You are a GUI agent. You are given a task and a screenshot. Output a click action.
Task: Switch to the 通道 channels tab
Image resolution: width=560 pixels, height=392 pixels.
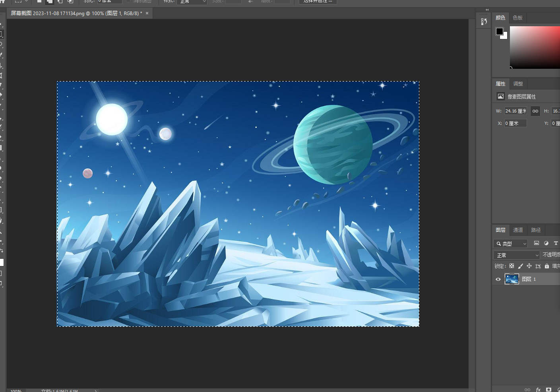click(x=518, y=230)
